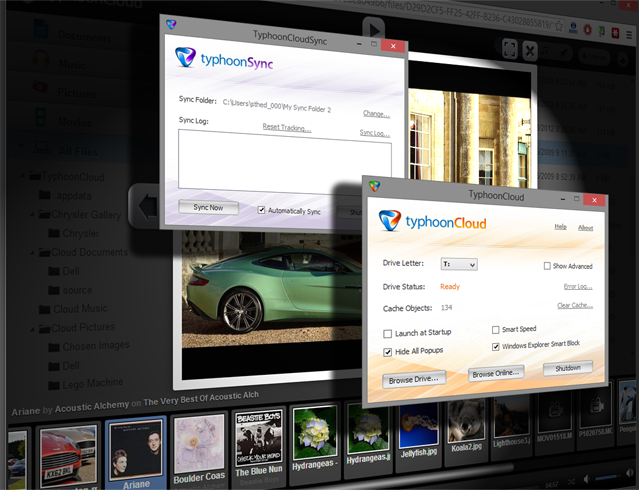Image resolution: width=639 pixels, height=490 pixels.
Task: Click the Sync Now button
Action: tap(208, 207)
